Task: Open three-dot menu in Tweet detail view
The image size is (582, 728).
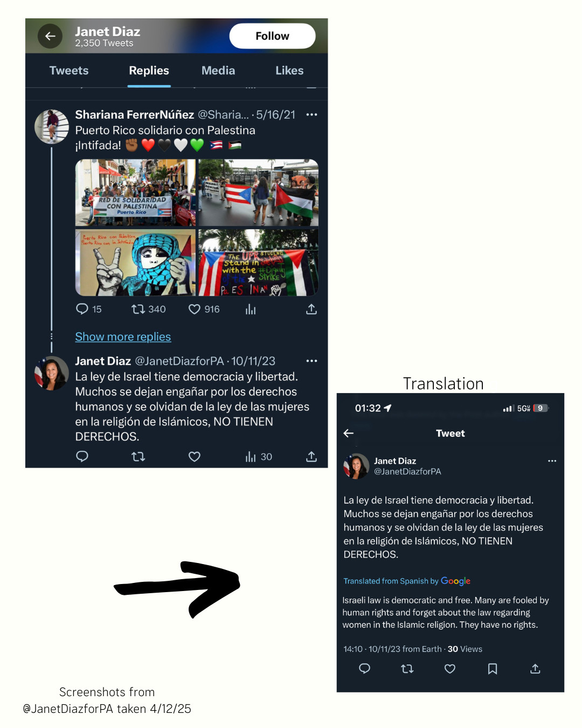Action: pos(552,461)
